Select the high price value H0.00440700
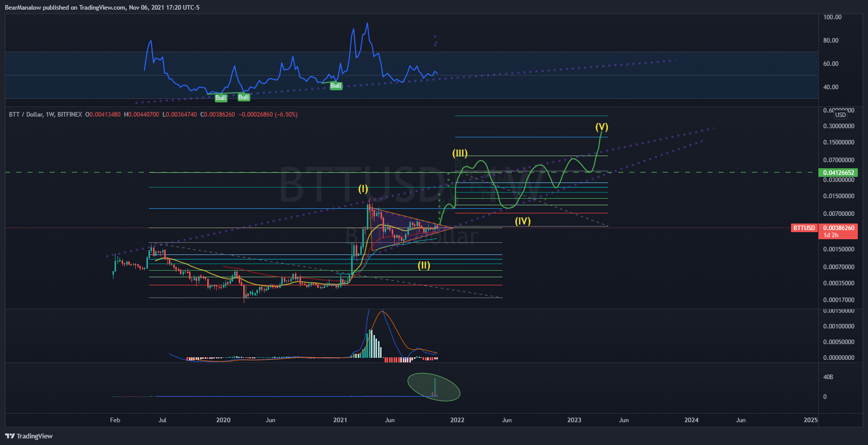Screen dimensions: 868x445 coord(141,115)
